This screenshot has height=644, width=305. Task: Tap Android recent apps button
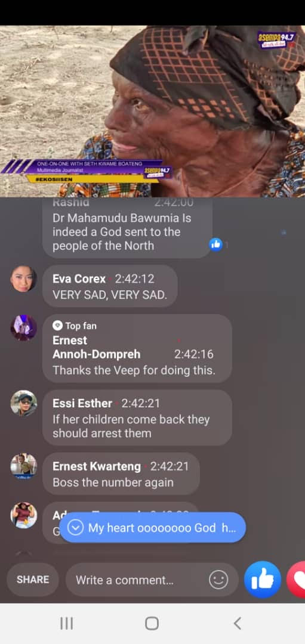67,624
